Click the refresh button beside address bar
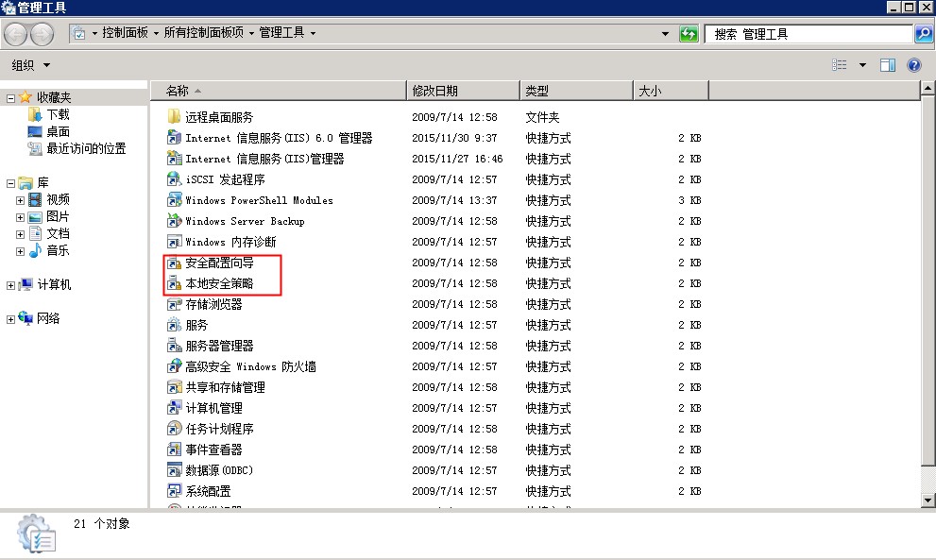936x560 pixels. coord(689,34)
